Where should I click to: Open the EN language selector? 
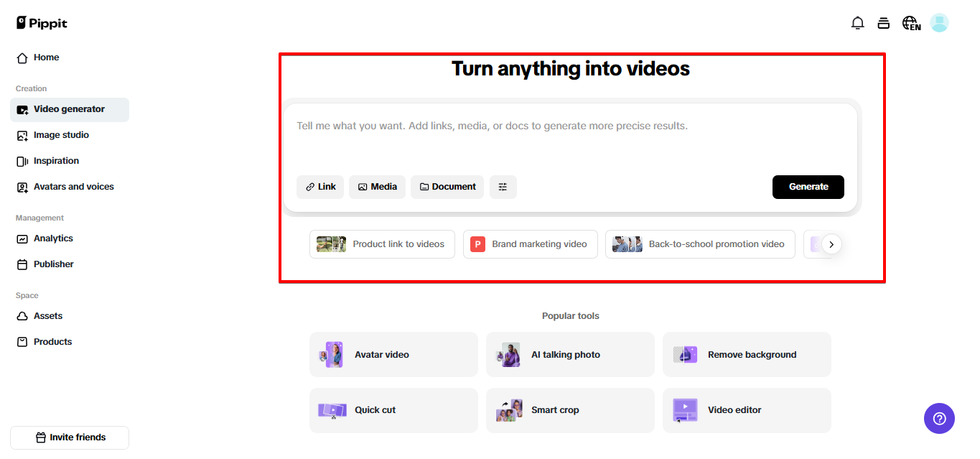click(910, 22)
